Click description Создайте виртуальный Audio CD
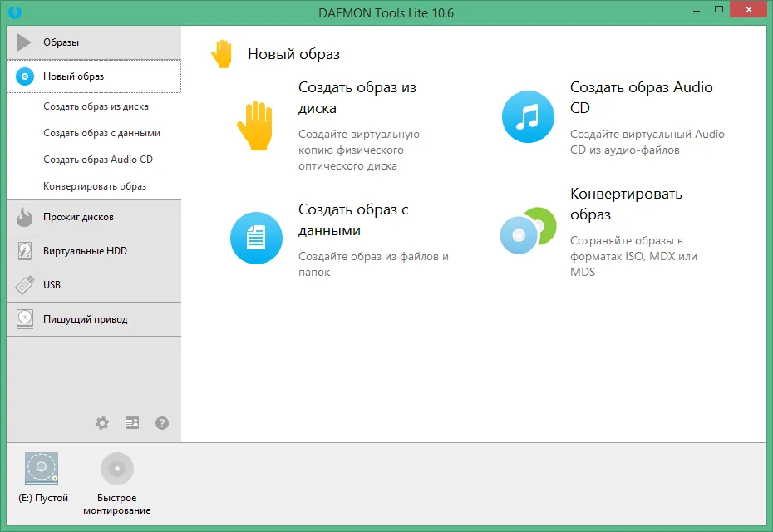Image resolution: width=773 pixels, height=532 pixels. pyautogui.click(x=647, y=142)
